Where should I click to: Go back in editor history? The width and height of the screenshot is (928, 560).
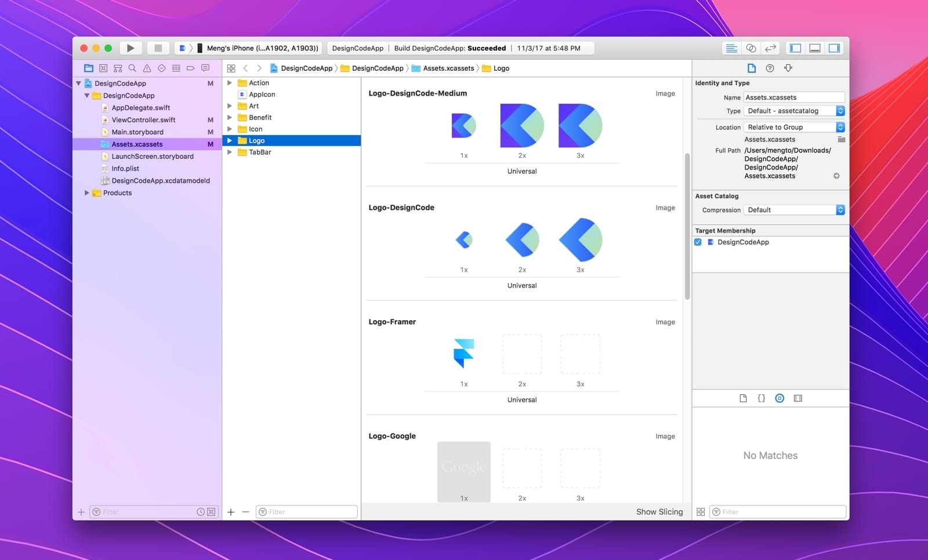click(245, 68)
